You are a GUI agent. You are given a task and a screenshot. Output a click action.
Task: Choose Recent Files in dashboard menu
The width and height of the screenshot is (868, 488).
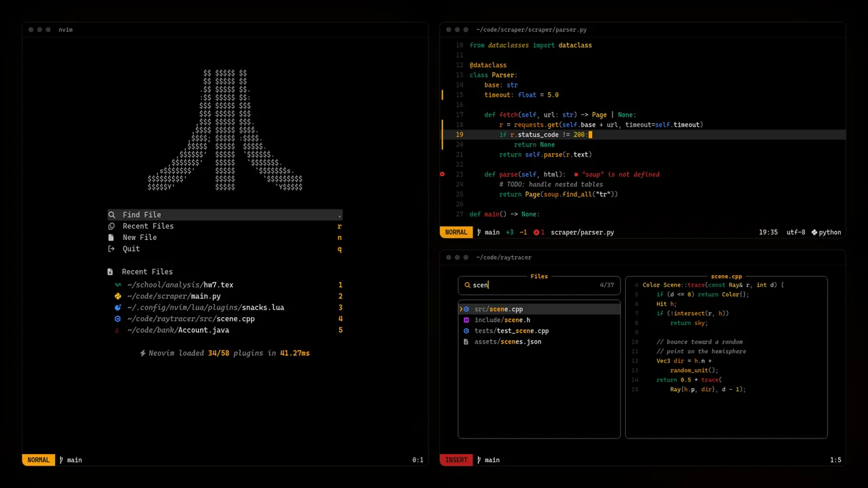pos(225,226)
